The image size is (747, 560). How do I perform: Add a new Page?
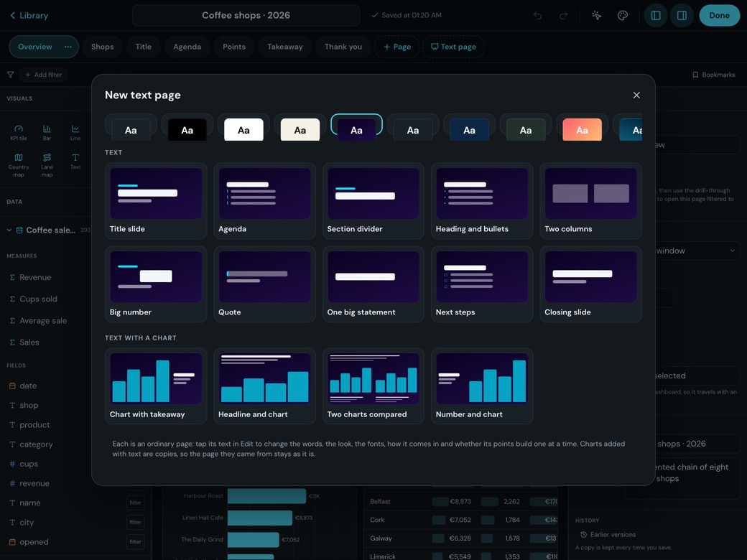coord(396,47)
